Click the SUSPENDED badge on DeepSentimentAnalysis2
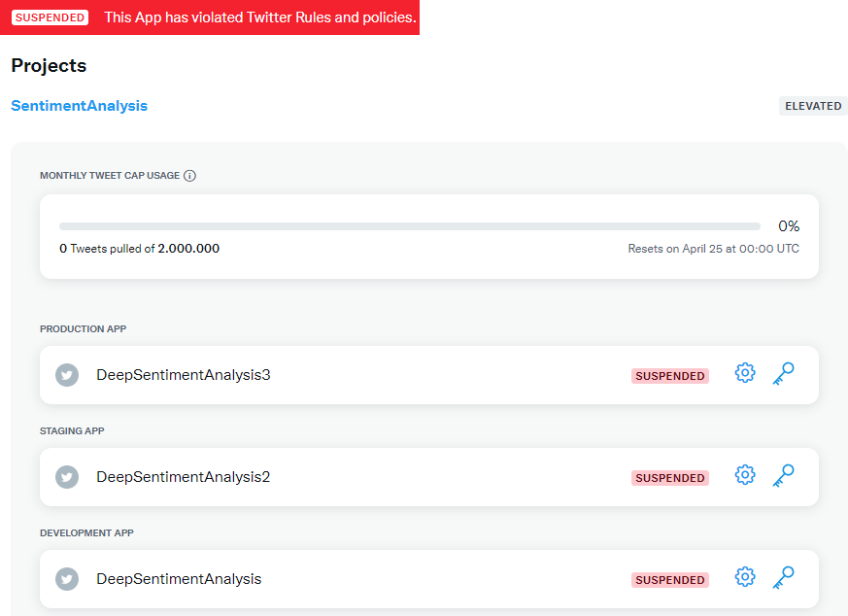The image size is (848, 616). click(669, 478)
